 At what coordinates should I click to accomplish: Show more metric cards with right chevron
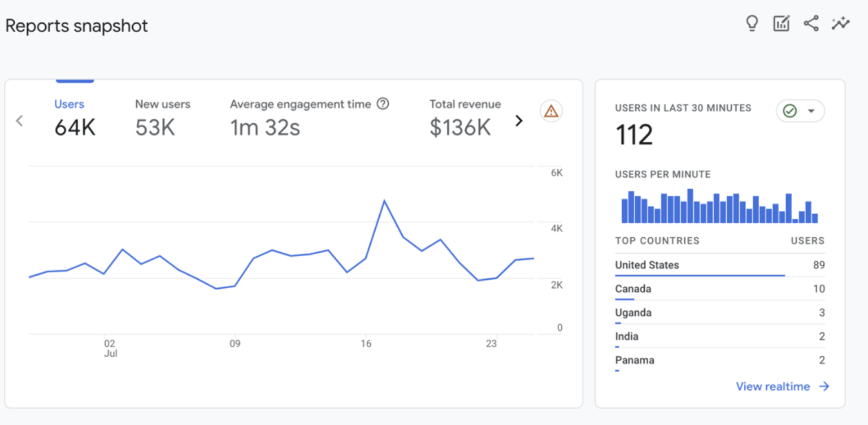[519, 120]
